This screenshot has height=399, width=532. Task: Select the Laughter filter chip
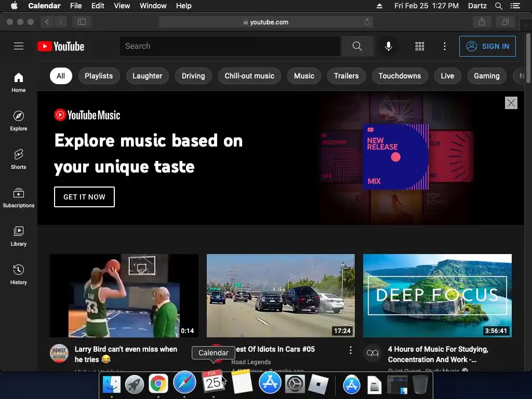pos(147,76)
